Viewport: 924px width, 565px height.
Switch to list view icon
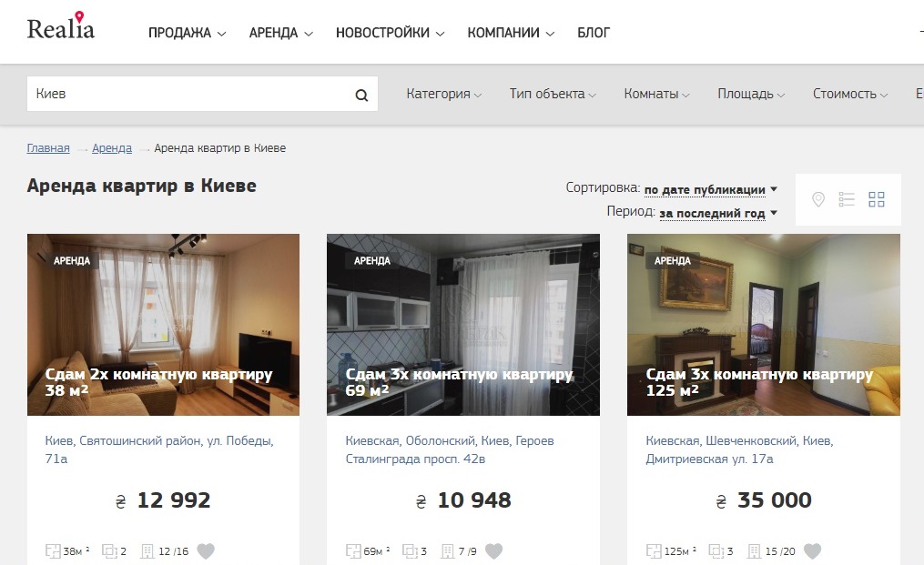tap(847, 199)
